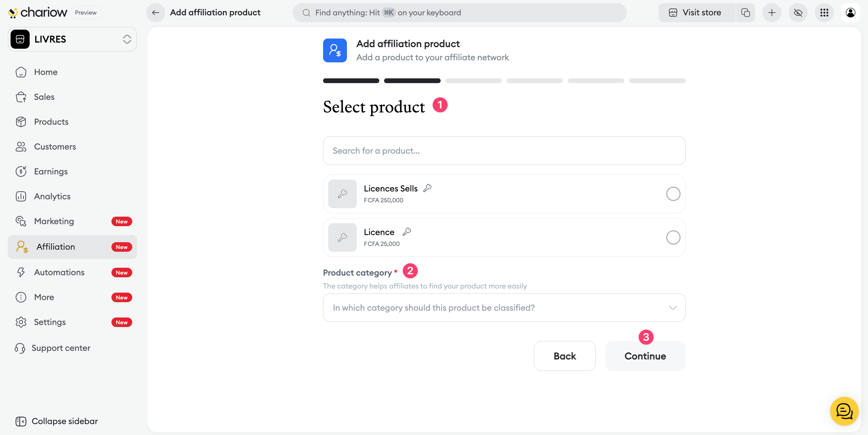Open the chat support bubble

pyautogui.click(x=844, y=411)
